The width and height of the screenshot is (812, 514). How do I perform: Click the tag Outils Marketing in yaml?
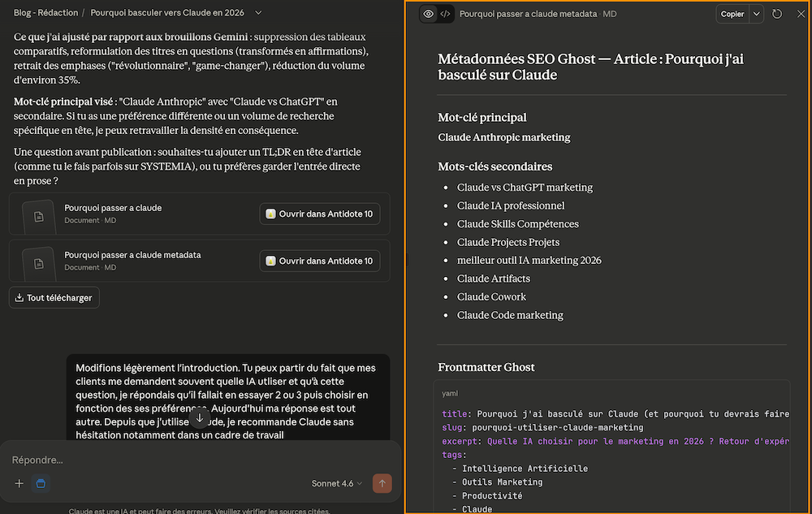pyautogui.click(x=503, y=482)
